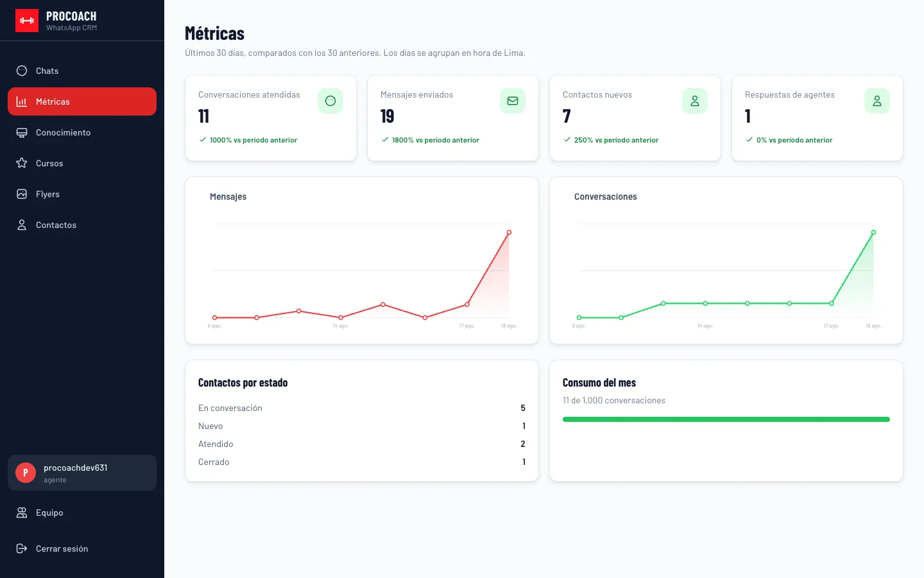
Task: Click the red P avatar of procoachdev631
Action: pos(26,473)
